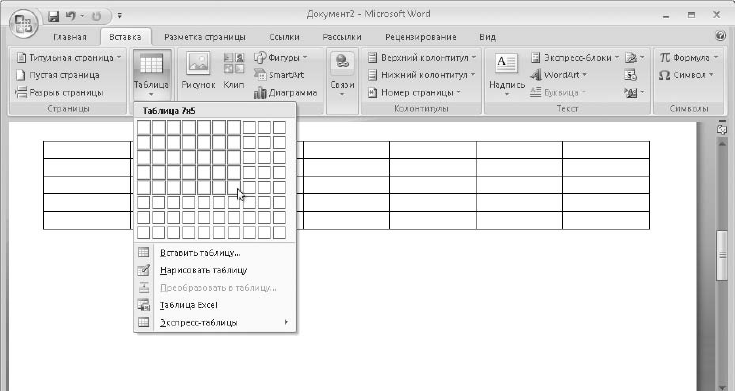Open the Word help question icon
The height and width of the screenshot is (391, 735).
(x=720, y=36)
